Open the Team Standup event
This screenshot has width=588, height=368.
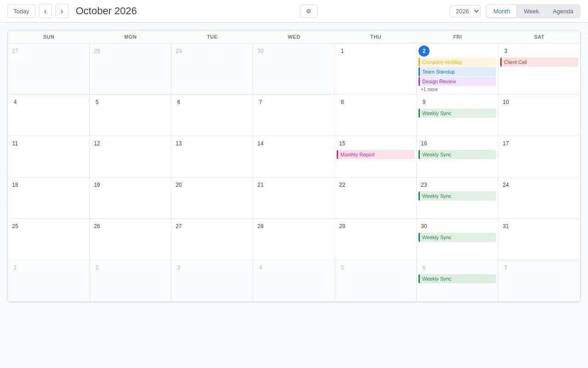pos(457,72)
